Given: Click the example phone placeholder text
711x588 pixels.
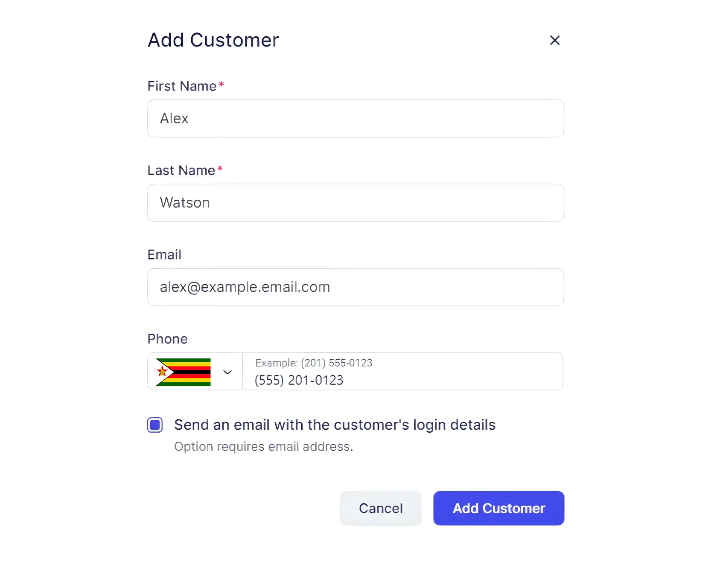Looking at the screenshot, I should coord(313,363).
